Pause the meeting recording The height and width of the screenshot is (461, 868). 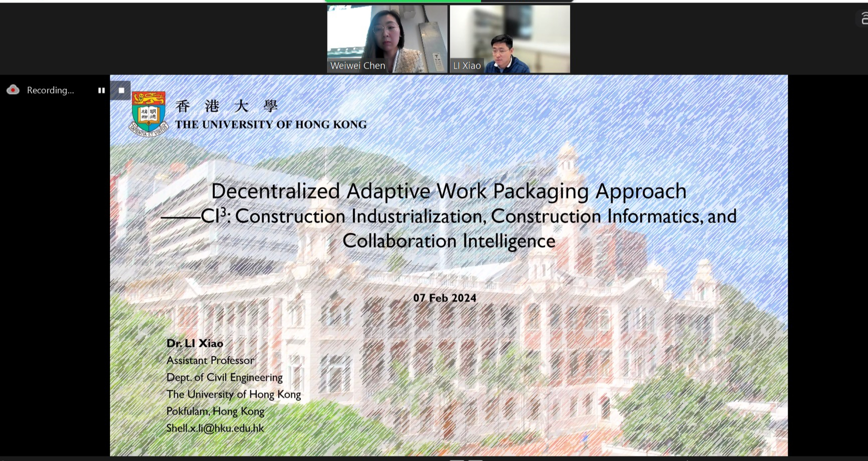pos(102,91)
